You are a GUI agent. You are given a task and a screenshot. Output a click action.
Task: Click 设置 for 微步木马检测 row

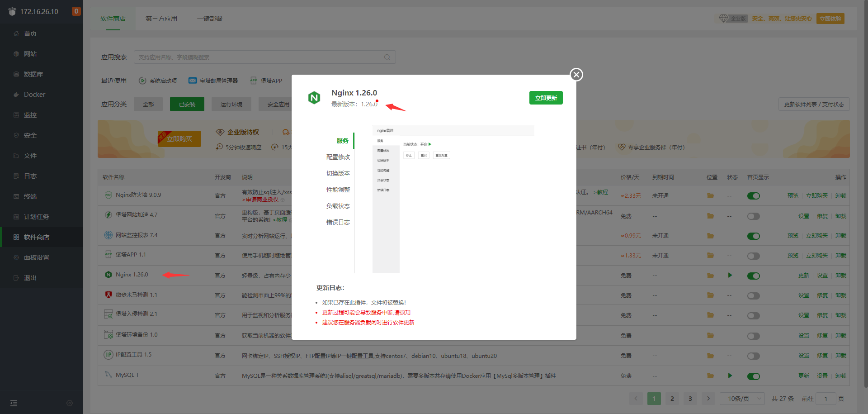pyautogui.click(x=804, y=295)
